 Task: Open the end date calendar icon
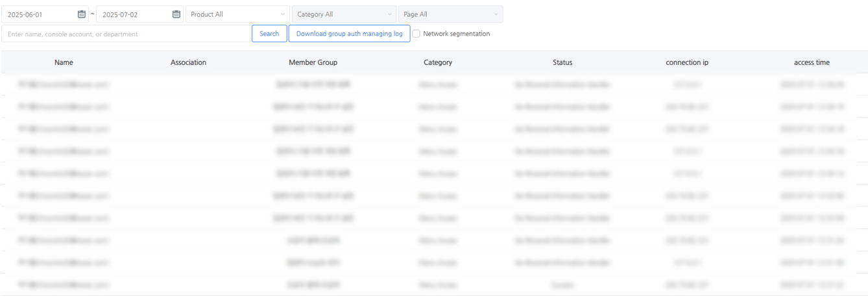point(176,14)
